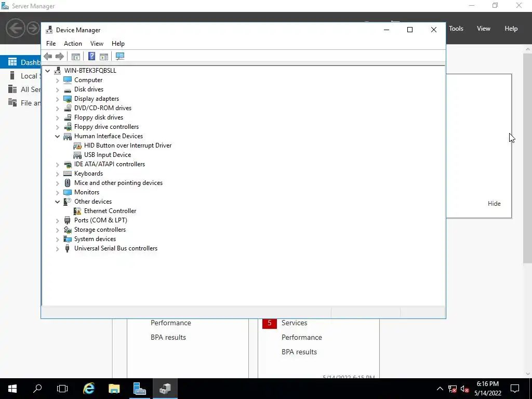
Task: Select the Mice and other pointing devices icon
Action: click(x=68, y=183)
